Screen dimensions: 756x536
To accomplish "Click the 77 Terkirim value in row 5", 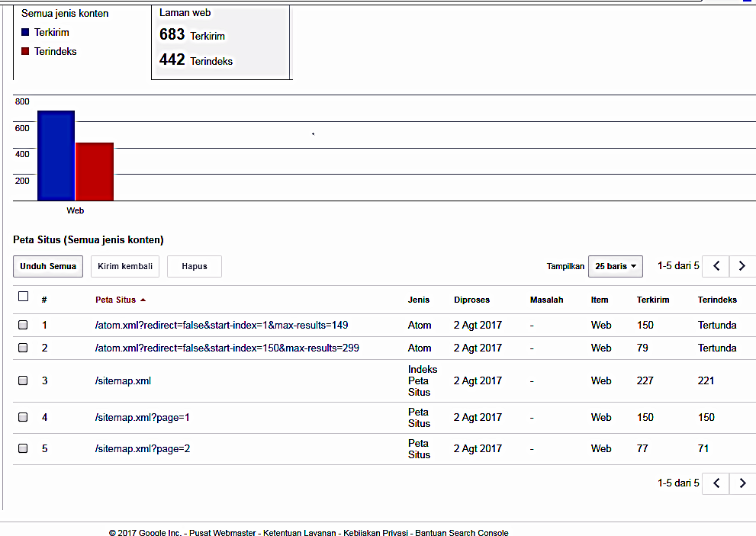I will pyautogui.click(x=642, y=449).
